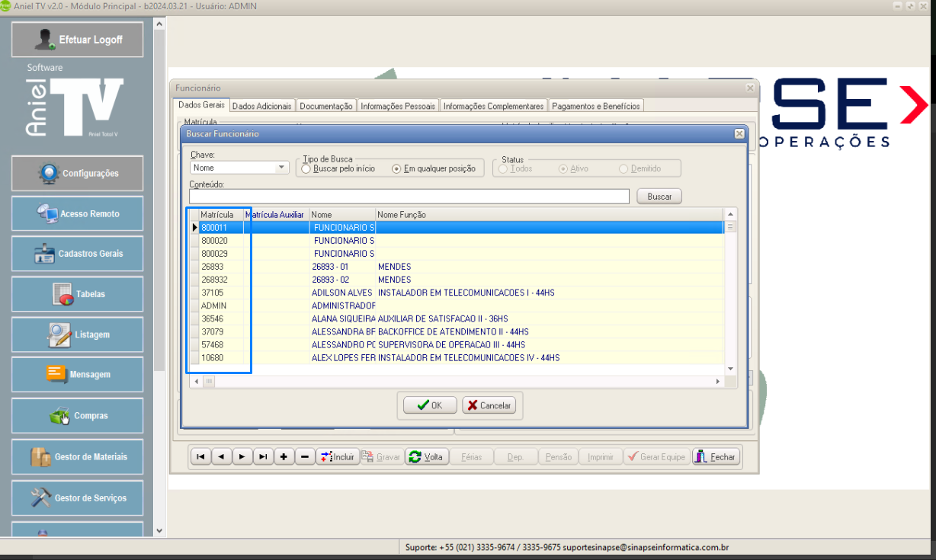Click the results grid scroll-down arrow
The image size is (936, 560).
tap(730, 369)
